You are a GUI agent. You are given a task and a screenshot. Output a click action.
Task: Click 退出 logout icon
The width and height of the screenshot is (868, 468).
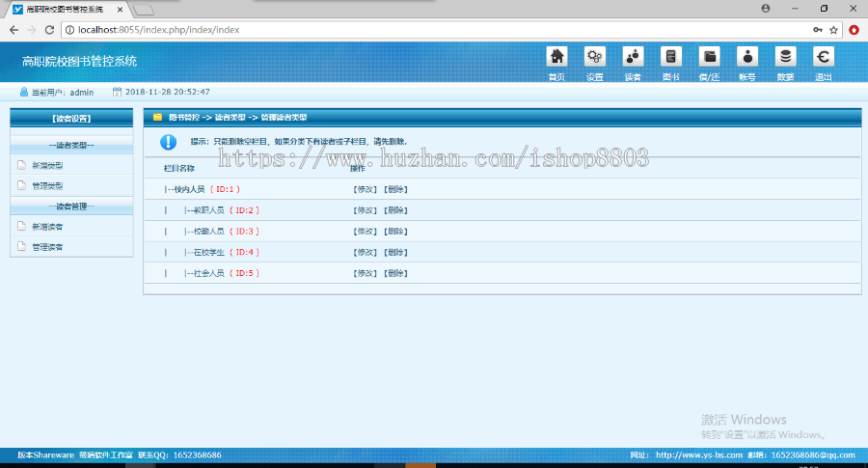pyautogui.click(x=824, y=57)
